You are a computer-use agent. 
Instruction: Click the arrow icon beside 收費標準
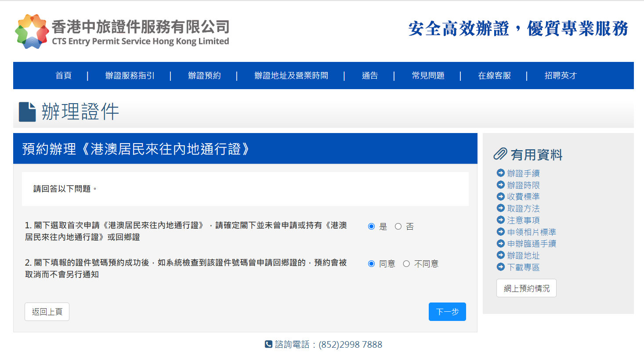point(500,197)
